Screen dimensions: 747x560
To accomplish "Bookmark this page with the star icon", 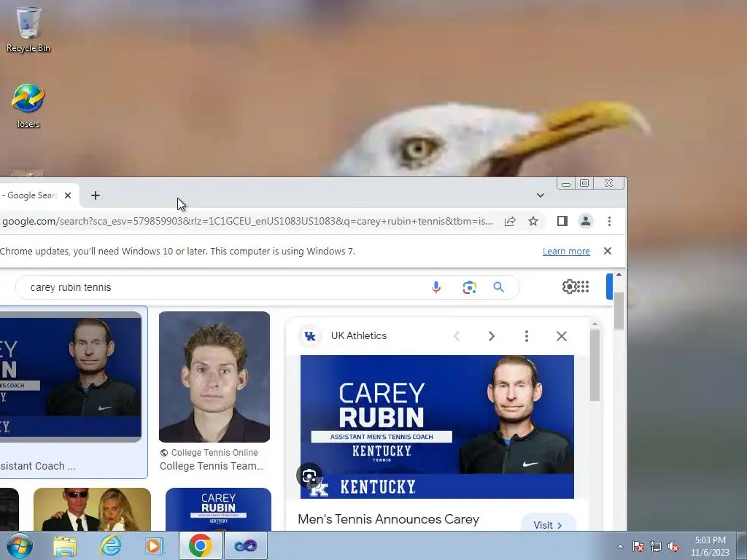I will click(533, 222).
